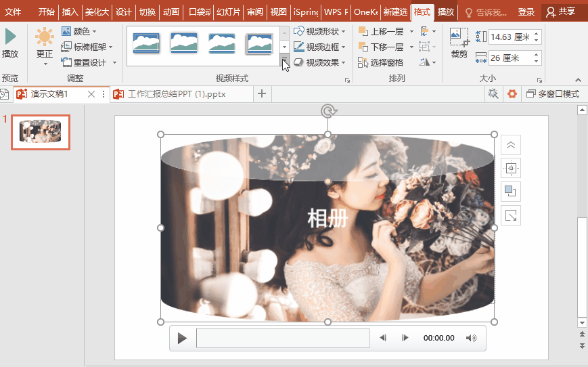588x367 pixels.
Task: Switch to the 切换 transitions tab
Action: [x=148, y=12]
